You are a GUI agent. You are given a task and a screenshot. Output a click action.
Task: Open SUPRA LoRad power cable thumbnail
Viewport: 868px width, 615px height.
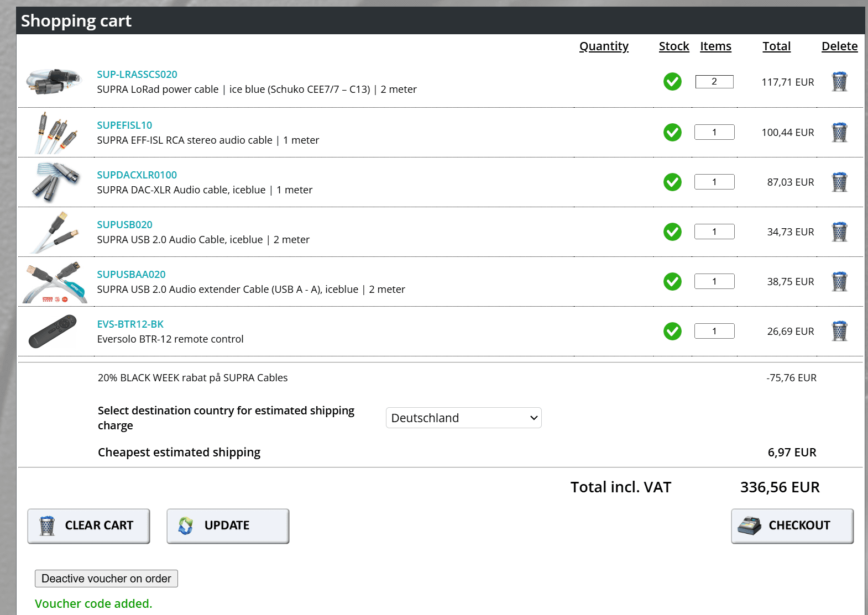(54, 82)
